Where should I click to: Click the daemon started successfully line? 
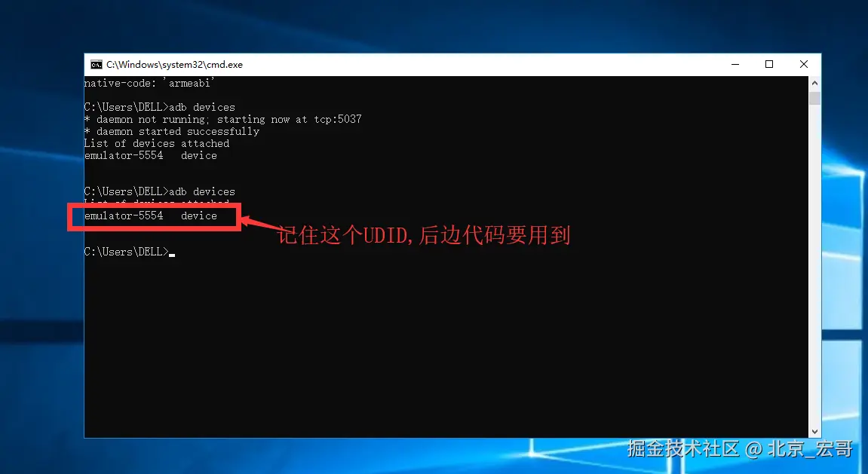pyautogui.click(x=172, y=132)
